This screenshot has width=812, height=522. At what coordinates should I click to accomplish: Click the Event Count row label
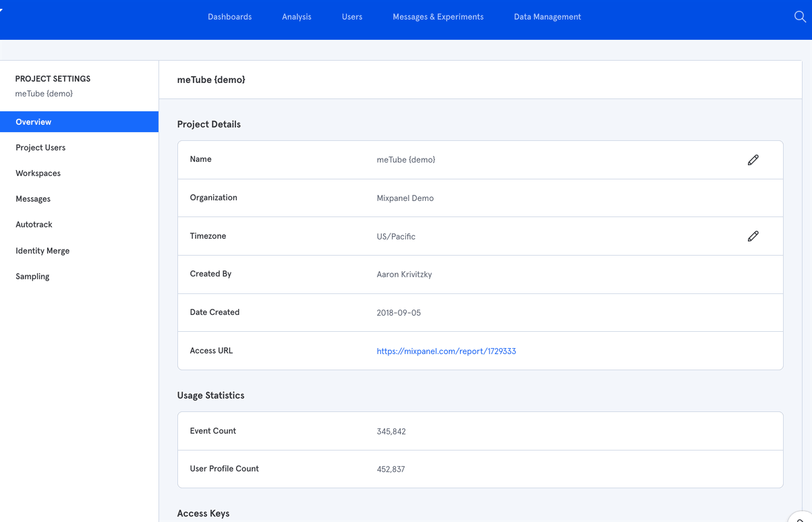[213, 431]
